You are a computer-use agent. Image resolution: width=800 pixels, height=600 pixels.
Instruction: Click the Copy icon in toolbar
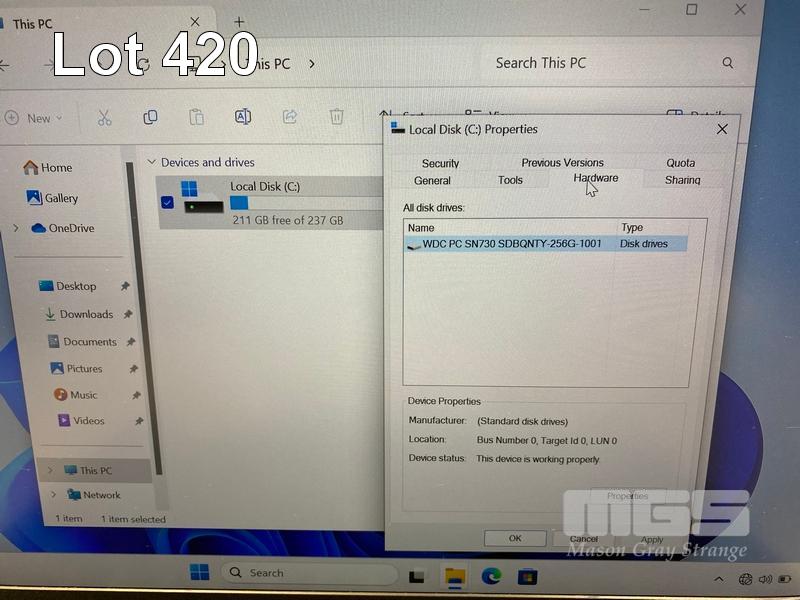pos(150,117)
